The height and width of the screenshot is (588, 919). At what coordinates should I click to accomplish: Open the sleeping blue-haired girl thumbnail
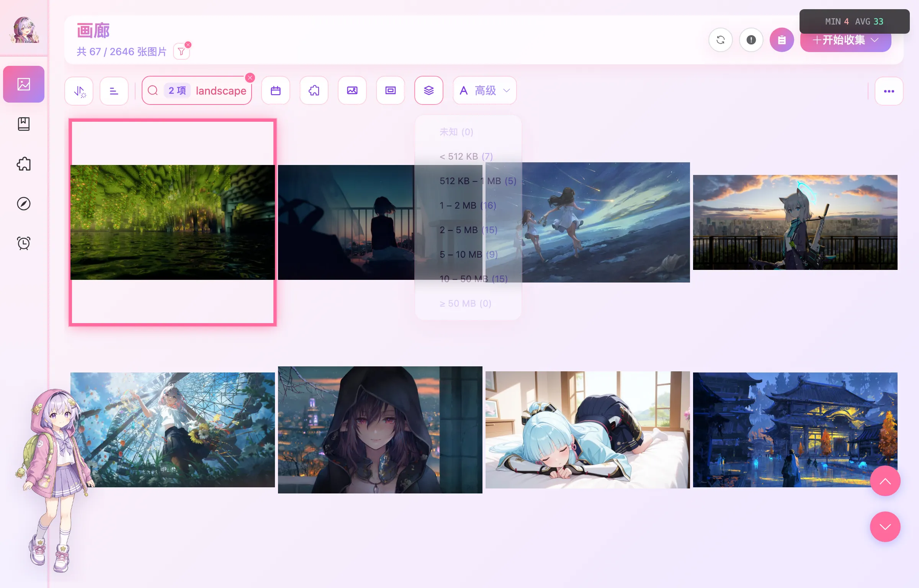(588, 430)
